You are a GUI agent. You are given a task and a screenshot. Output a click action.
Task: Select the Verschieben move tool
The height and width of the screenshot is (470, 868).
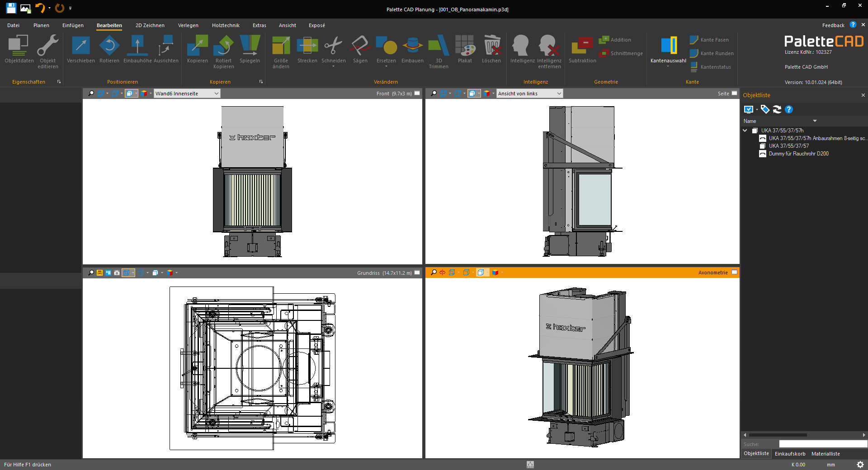click(81, 50)
